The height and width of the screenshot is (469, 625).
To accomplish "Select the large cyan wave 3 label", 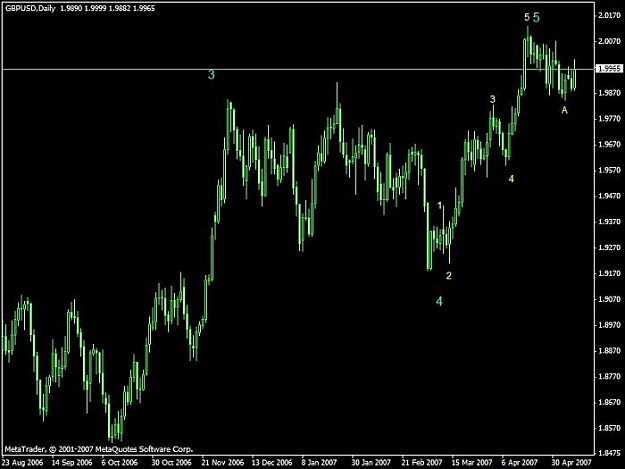I will pos(211,75).
